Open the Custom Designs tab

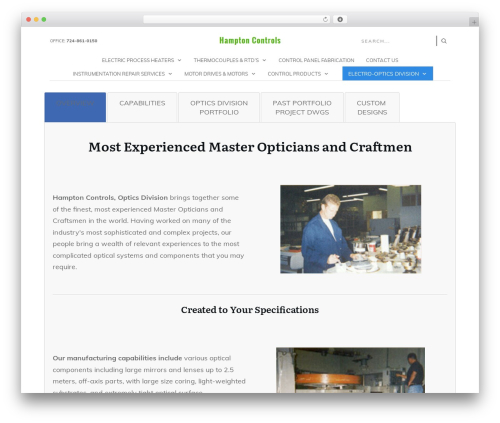click(x=372, y=107)
